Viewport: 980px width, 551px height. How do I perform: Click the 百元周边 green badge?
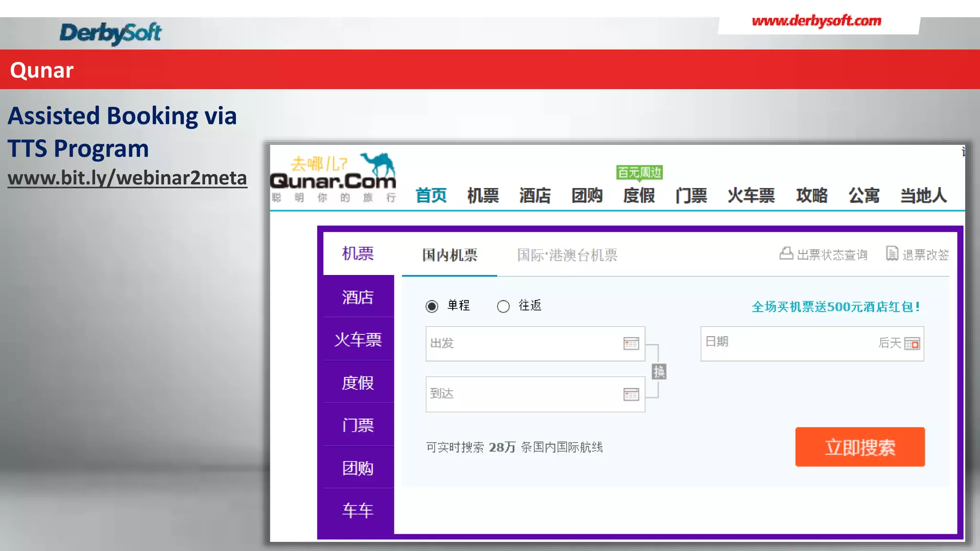(639, 172)
